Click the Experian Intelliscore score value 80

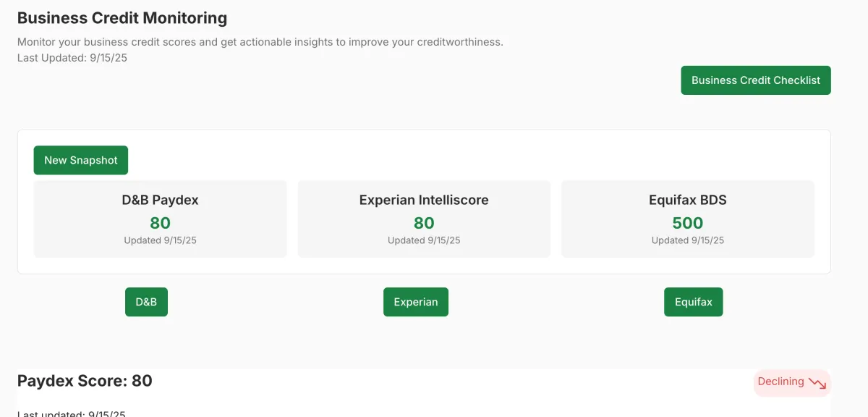424,223
